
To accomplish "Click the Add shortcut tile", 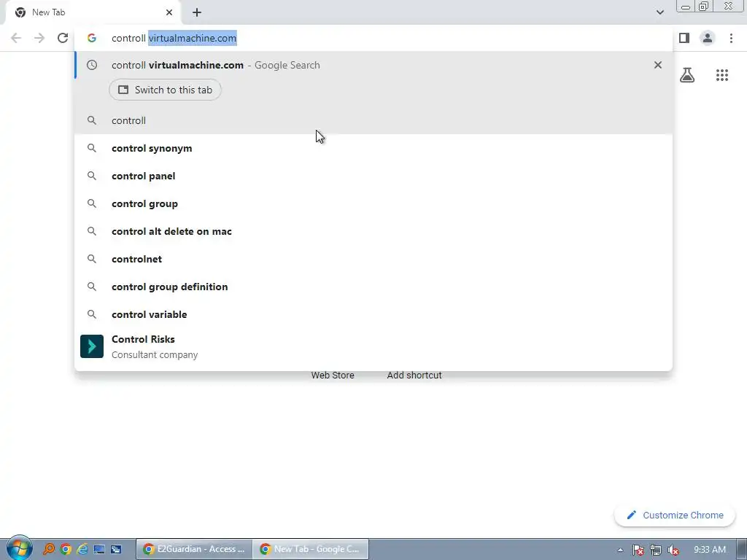I will [x=414, y=376].
